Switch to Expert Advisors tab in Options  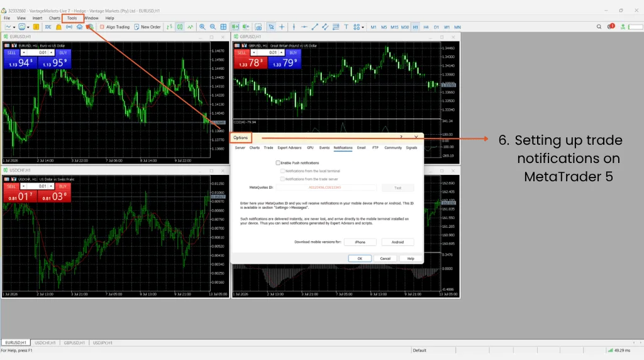[289, 147]
